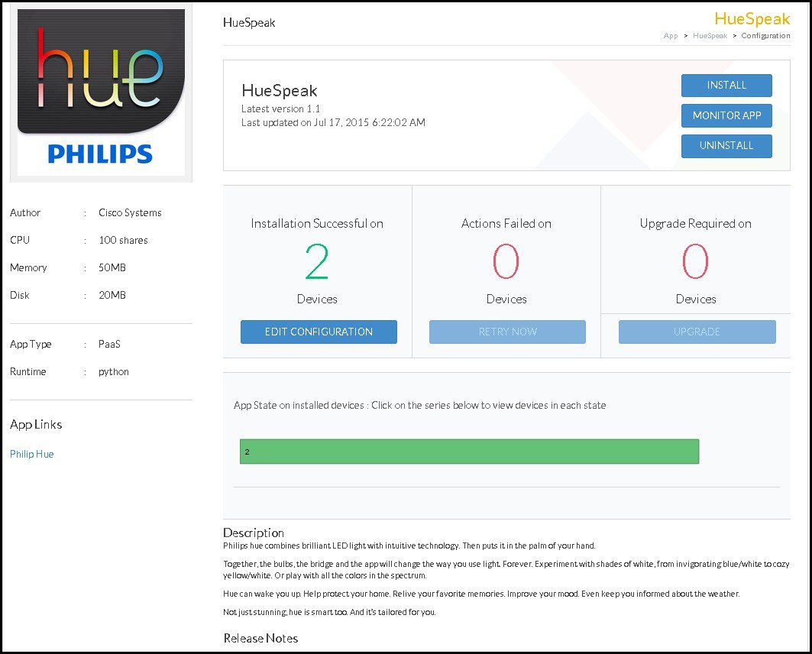Screen dimensions: 812x654
Task: Open the MONITOR APP button
Action: coord(726,115)
